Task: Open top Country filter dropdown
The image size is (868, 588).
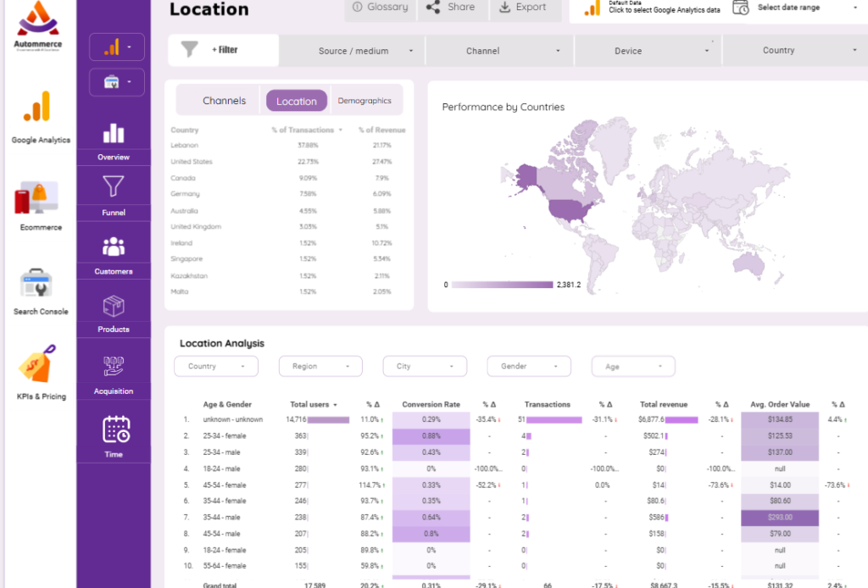Action: (x=795, y=50)
